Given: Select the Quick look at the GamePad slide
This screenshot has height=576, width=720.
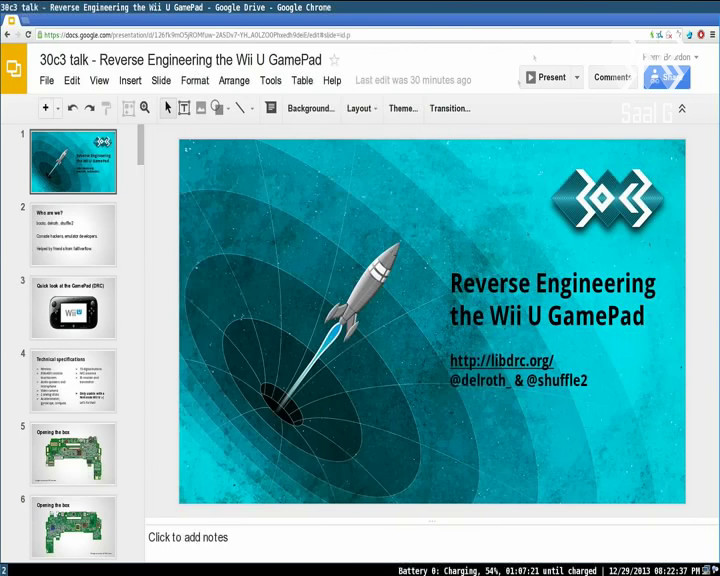Looking at the screenshot, I should point(73,307).
